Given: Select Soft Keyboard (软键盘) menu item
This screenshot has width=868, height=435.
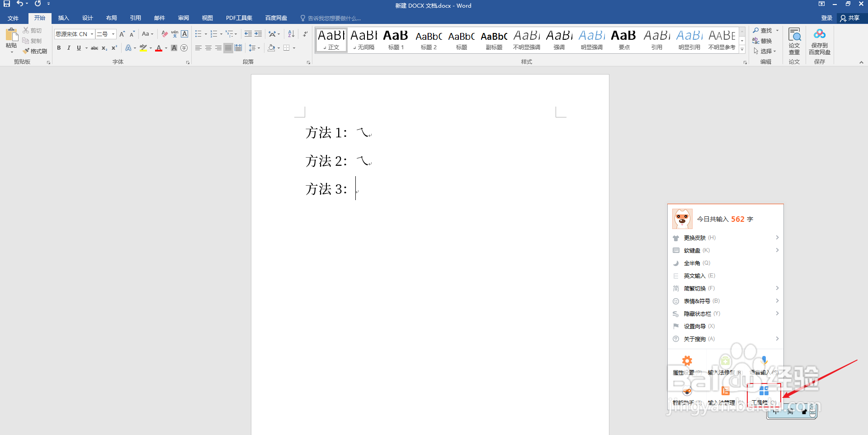Looking at the screenshot, I should (725, 250).
